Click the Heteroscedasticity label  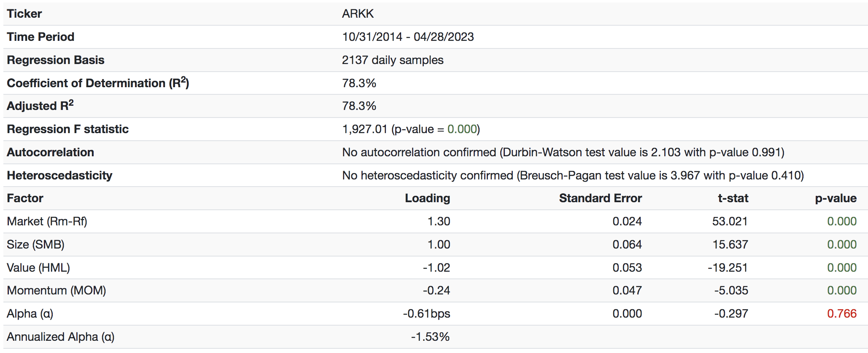coord(60,175)
